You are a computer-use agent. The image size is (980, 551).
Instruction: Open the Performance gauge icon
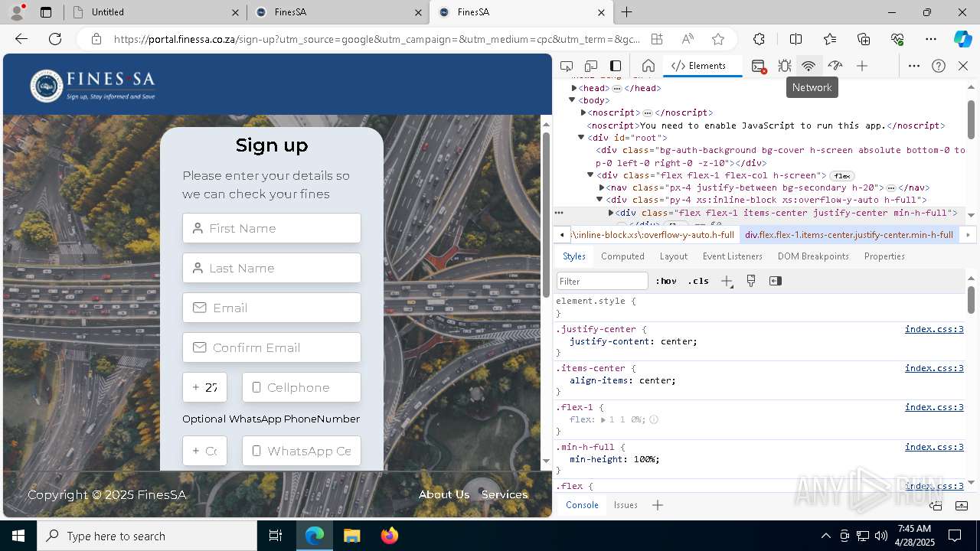[835, 66]
